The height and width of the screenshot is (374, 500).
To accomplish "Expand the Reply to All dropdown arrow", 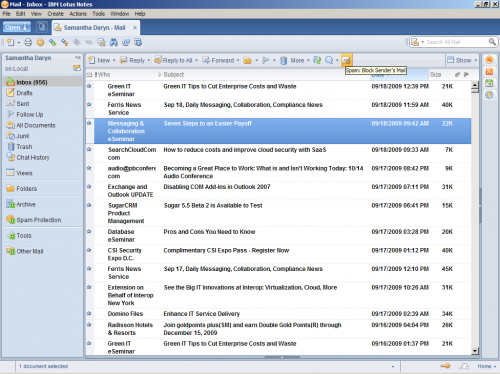I will tap(196, 60).
